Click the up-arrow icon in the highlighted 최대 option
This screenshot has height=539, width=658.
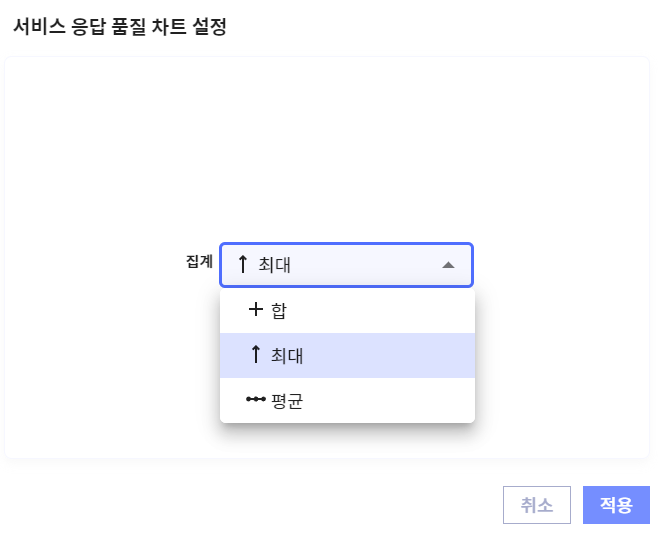point(256,355)
